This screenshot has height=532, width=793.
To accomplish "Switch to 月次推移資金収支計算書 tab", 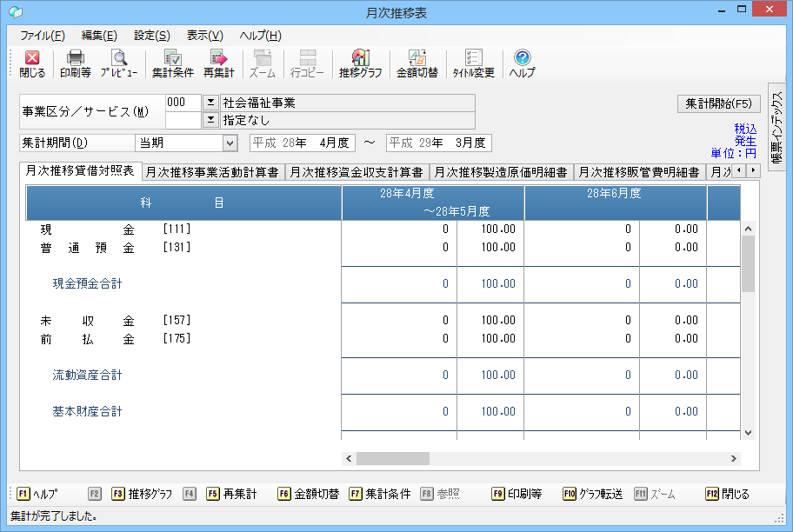I will (x=357, y=172).
